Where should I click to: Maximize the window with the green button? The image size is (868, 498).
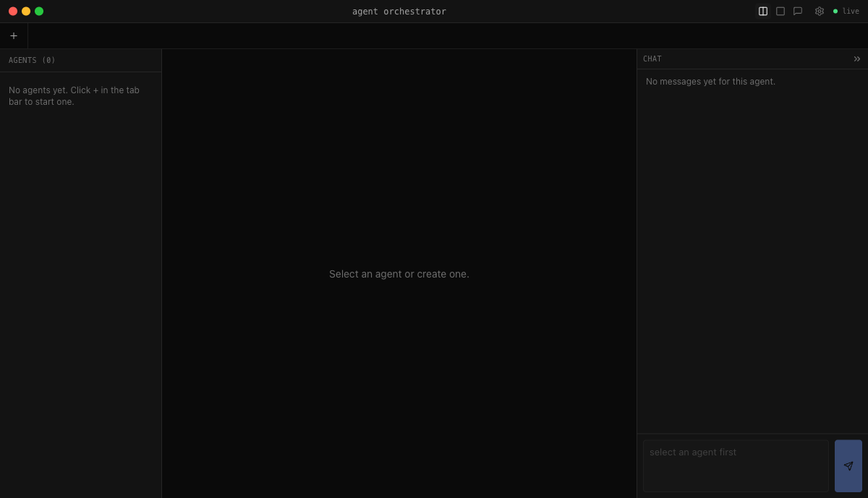click(39, 11)
